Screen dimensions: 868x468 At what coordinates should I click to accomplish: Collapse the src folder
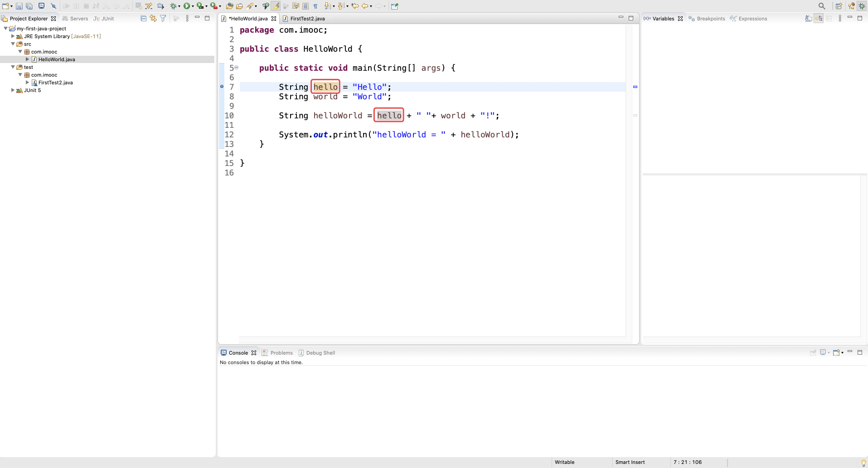13,44
